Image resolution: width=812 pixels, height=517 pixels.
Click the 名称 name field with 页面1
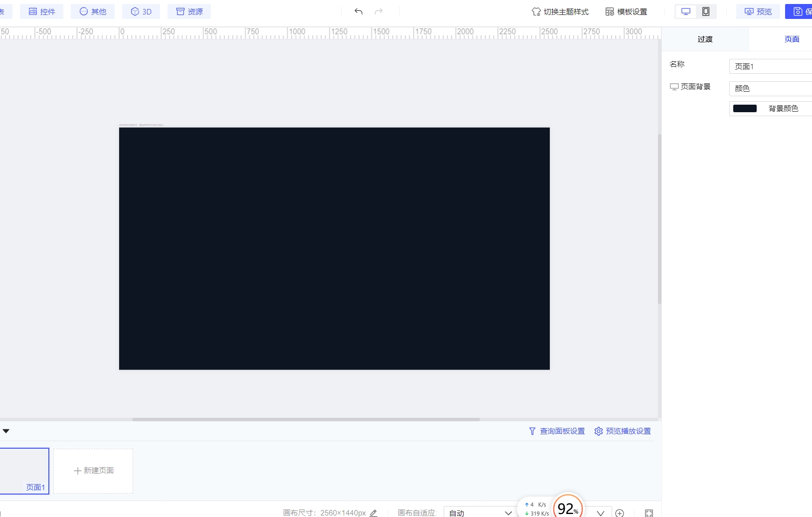771,66
